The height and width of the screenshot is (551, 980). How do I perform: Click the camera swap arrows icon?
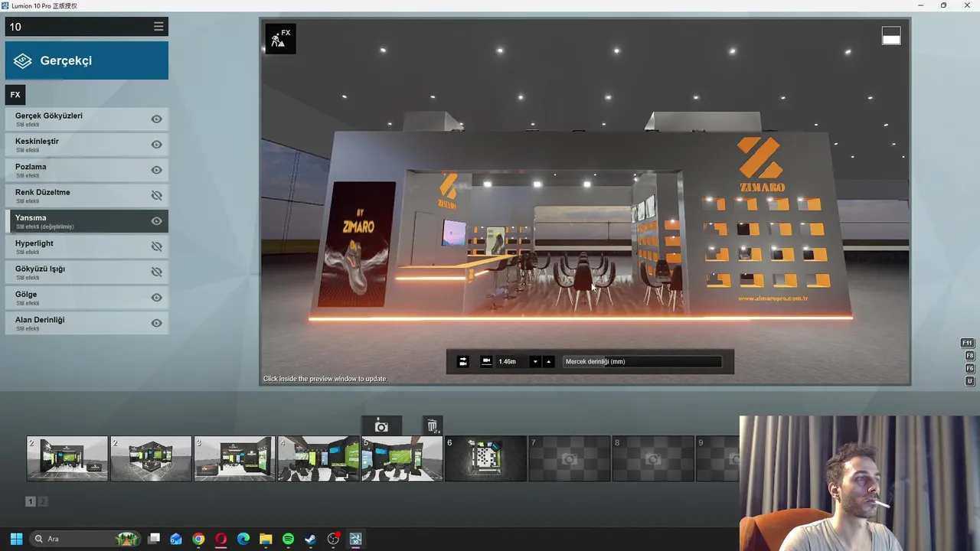[x=462, y=361]
